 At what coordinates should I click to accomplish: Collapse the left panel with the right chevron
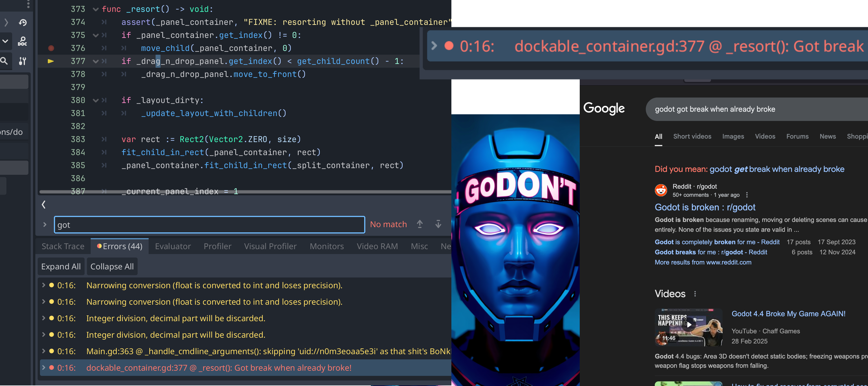(6, 23)
